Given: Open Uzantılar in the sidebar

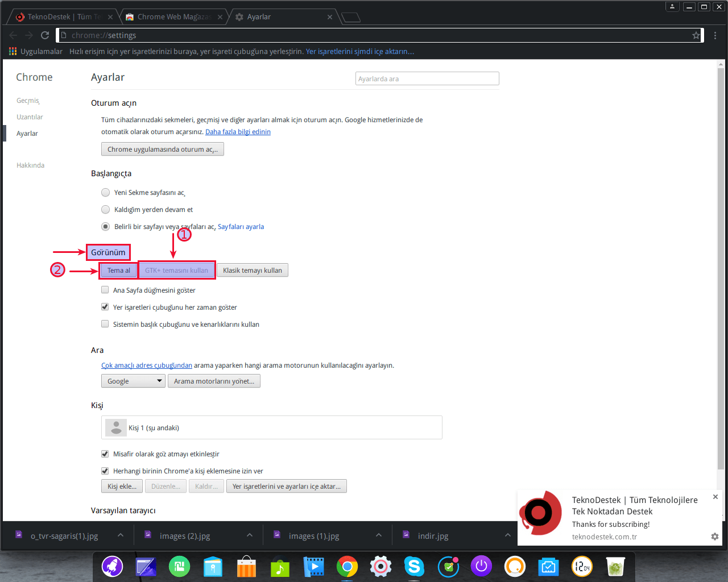Looking at the screenshot, I should click(30, 117).
